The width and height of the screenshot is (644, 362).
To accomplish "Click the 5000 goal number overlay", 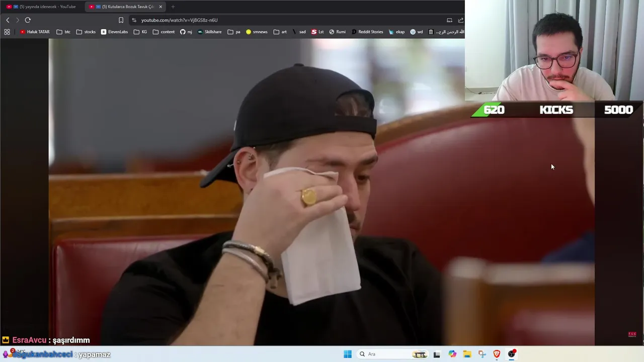I will 618,110.
